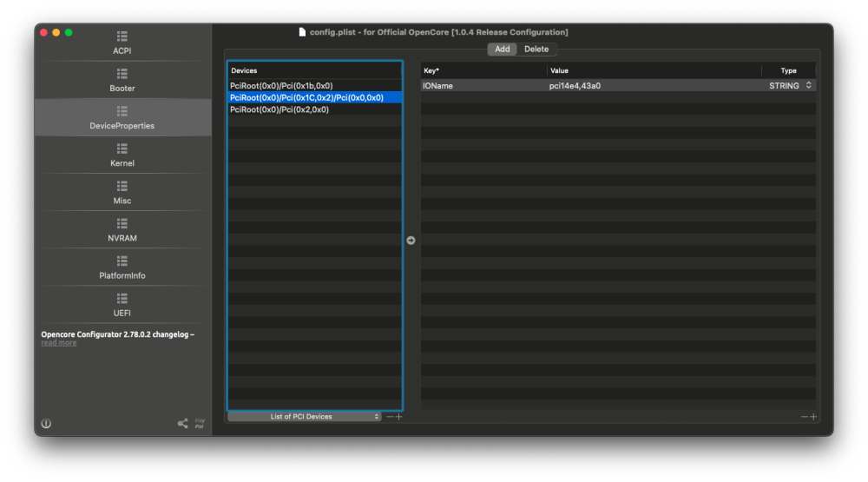The width and height of the screenshot is (868, 482).
Task: Select the DeviceProperties section
Action: tap(122, 118)
